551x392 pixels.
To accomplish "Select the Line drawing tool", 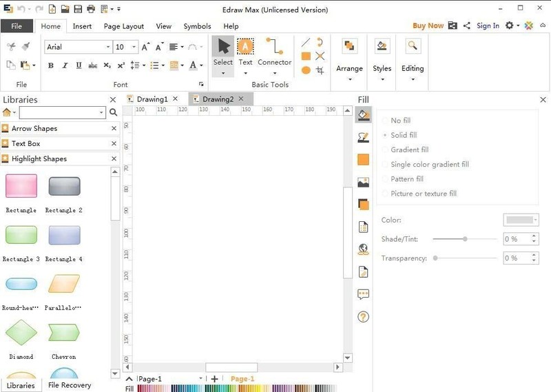I will pos(306,43).
